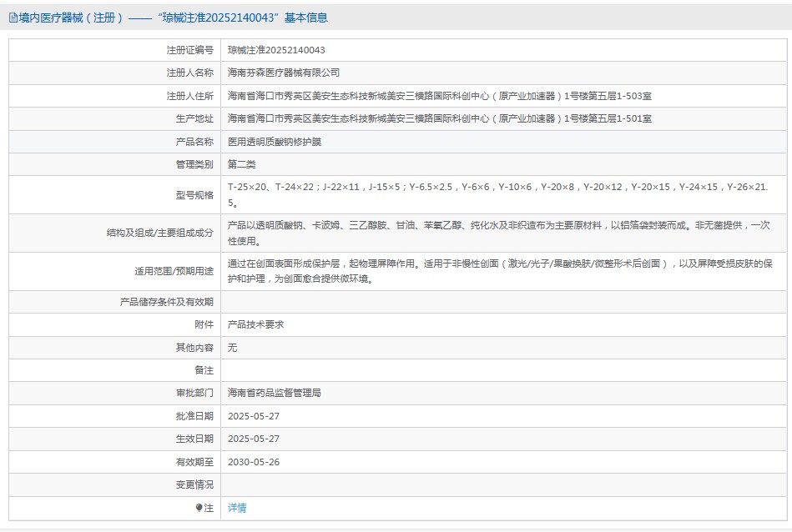Select registration number 琼械注准20252140043 in the table

point(276,50)
